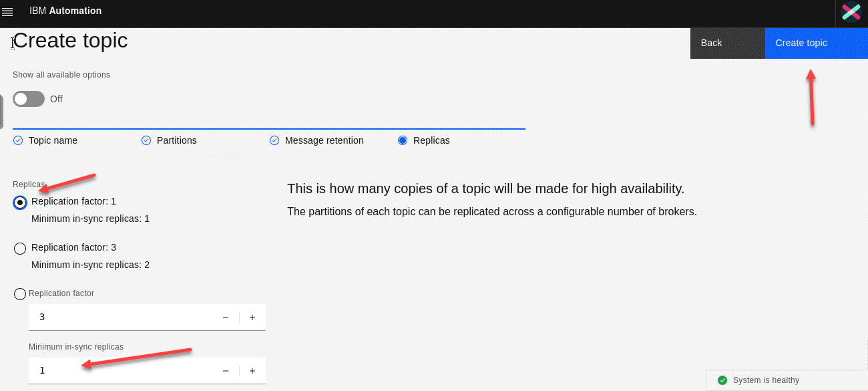This screenshot has width=868, height=391.
Task: Click the Partitions step checkmark icon
Action: click(x=146, y=140)
